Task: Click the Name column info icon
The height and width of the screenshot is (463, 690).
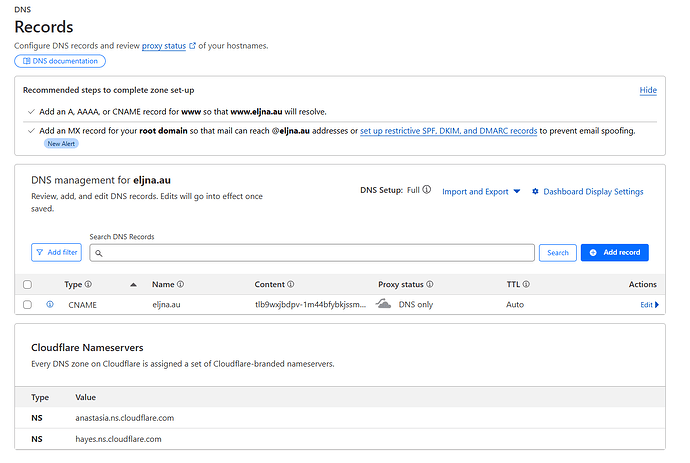Action: click(x=180, y=284)
